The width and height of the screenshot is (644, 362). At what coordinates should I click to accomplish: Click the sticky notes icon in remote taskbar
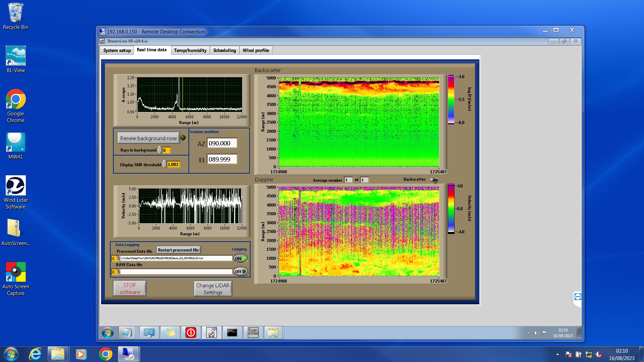click(170, 333)
